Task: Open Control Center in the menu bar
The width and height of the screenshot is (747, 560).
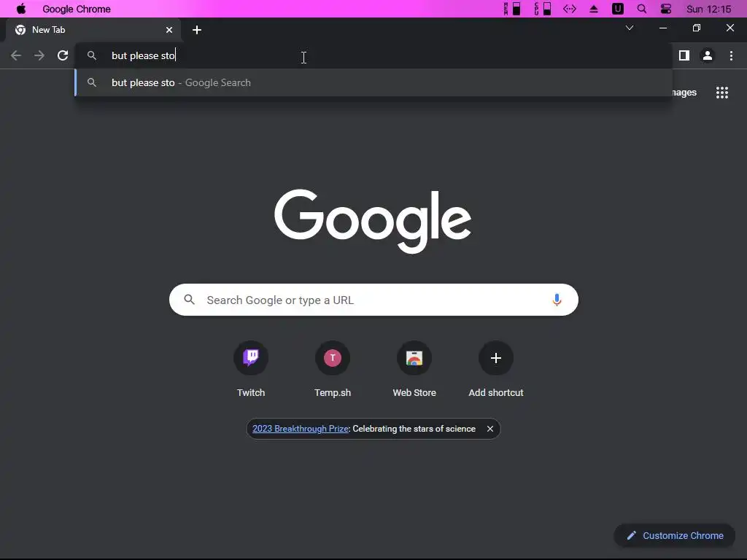Action: tap(665, 9)
